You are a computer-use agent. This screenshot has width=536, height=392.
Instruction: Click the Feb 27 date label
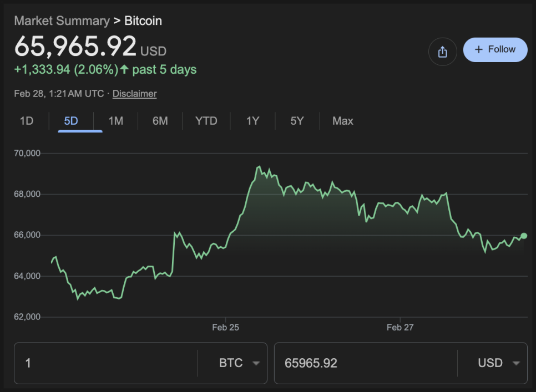point(400,328)
